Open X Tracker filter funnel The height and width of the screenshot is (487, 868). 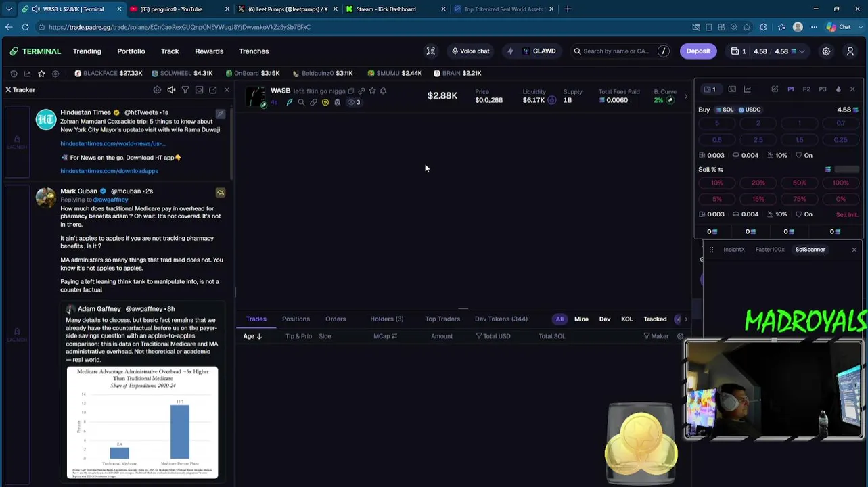click(x=185, y=90)
